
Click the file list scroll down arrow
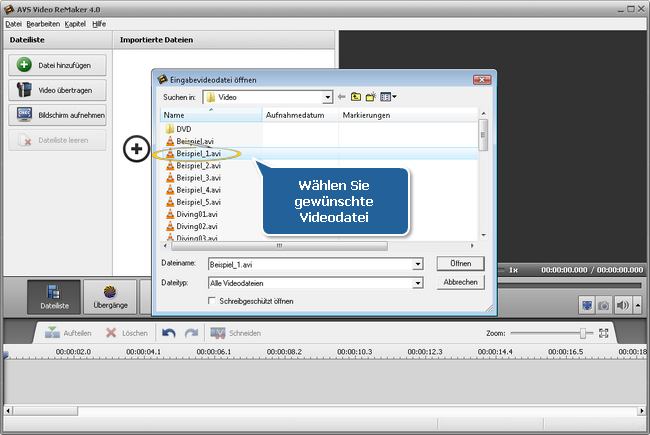click(x=483, y=235)
